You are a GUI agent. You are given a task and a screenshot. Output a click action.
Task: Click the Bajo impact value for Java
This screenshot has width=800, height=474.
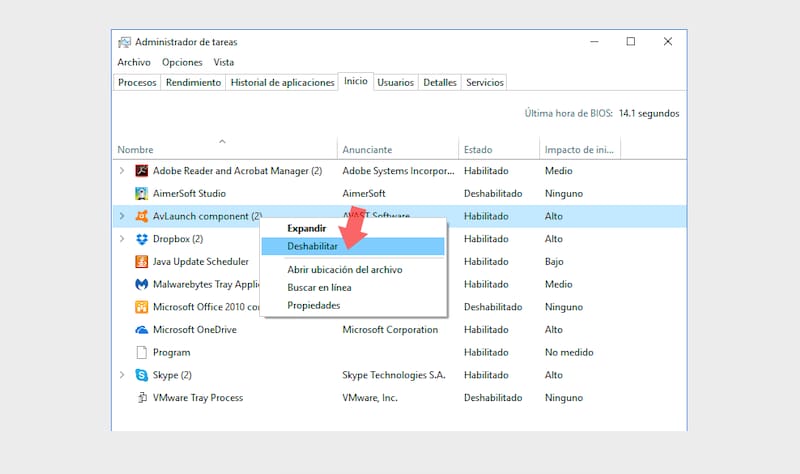point(554,261)
